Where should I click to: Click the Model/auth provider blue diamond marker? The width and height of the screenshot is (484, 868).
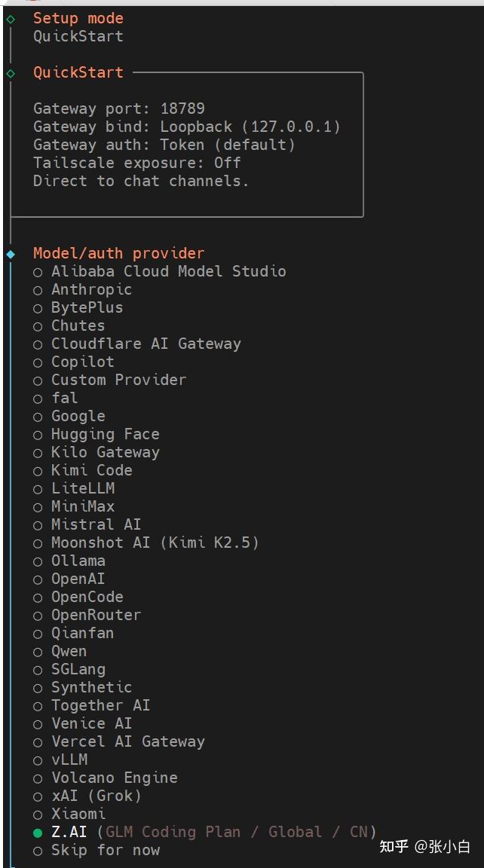pos(11,254)
